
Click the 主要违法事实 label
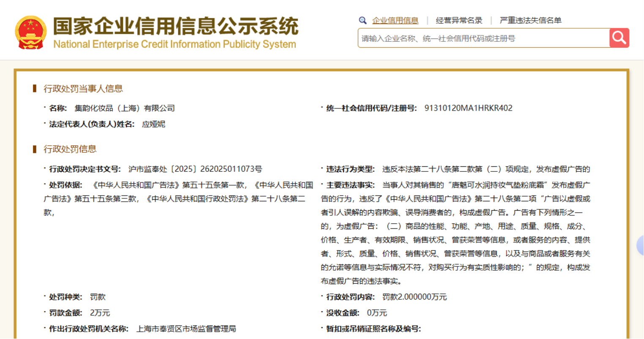[350, 185]
